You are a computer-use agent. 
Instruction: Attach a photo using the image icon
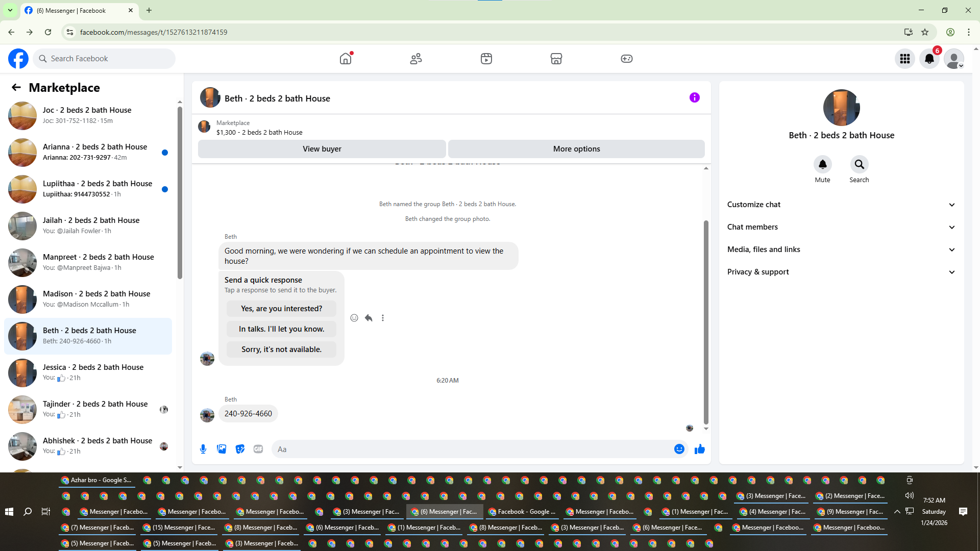[222, 449]
